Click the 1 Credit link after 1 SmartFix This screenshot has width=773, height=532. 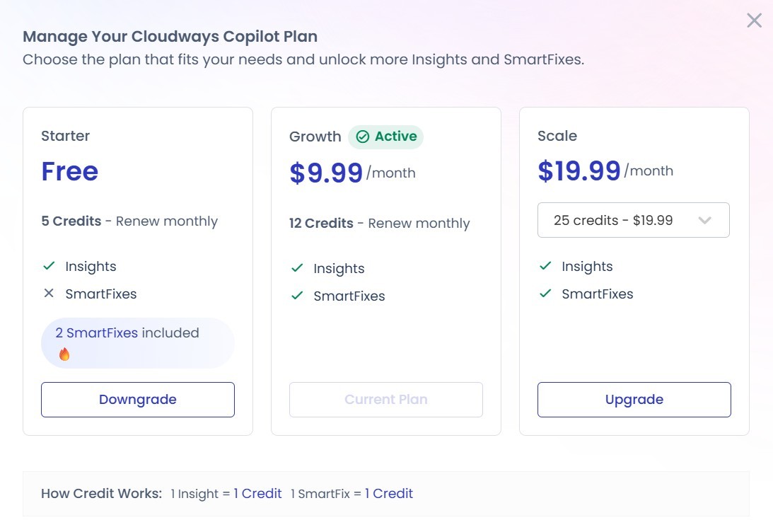click(389, 493)
